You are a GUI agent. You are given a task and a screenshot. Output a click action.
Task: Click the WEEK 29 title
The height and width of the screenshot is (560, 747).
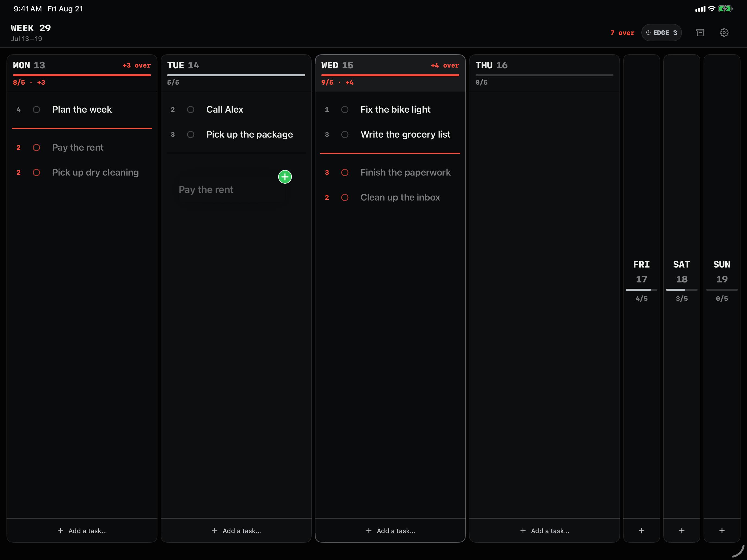point(31,28)
